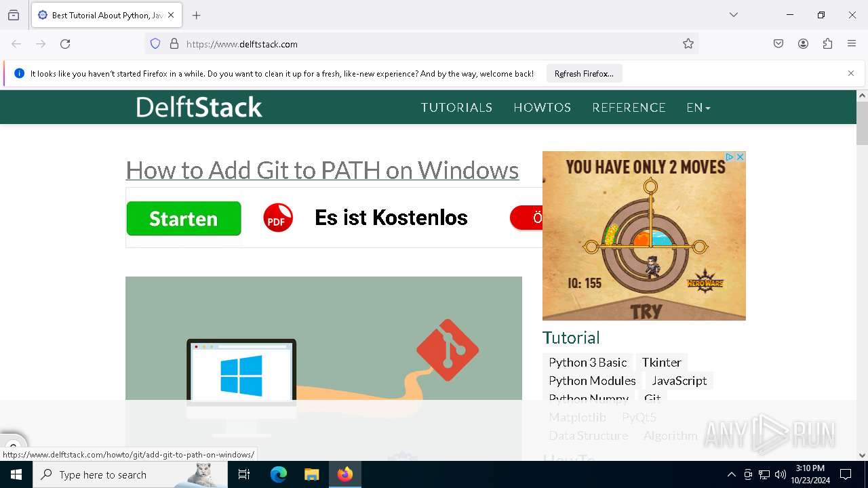Viewport: 868px width, 488px height.
Task: Open the HOWTOS menu
Action: [542, 108]
